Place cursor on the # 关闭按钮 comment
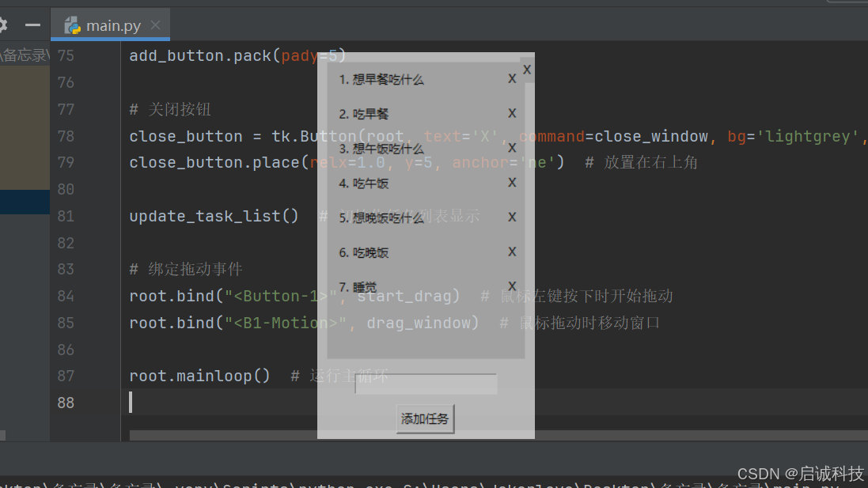 point(170,110)
